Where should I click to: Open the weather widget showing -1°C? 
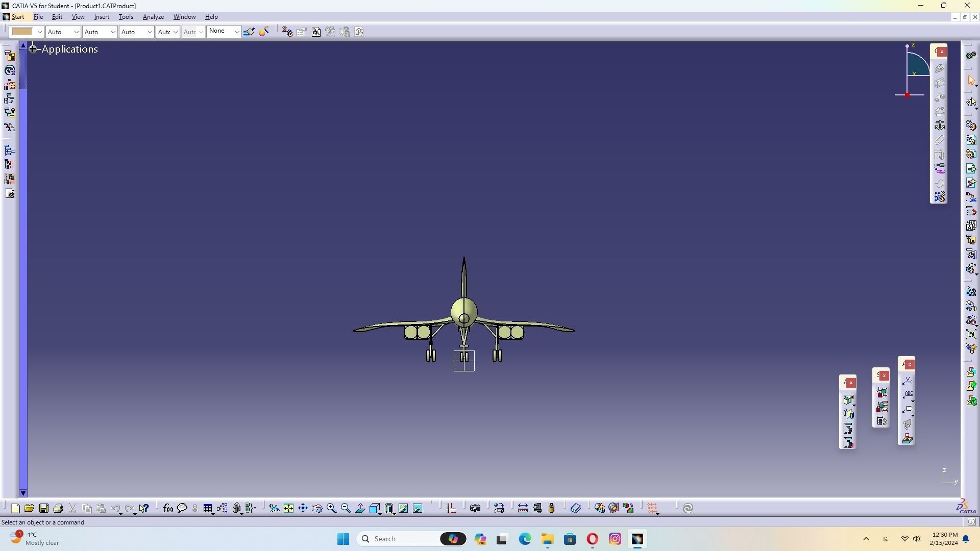click(35, 539)
